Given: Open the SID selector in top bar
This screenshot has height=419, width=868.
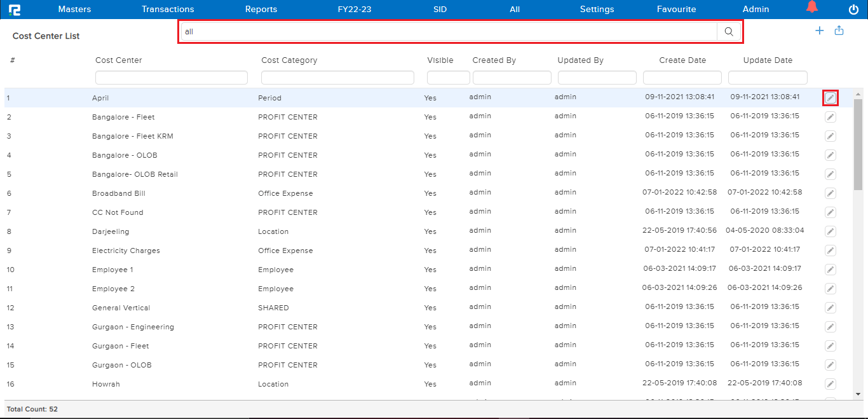Looking at the screenshot, I should [440, 9].
